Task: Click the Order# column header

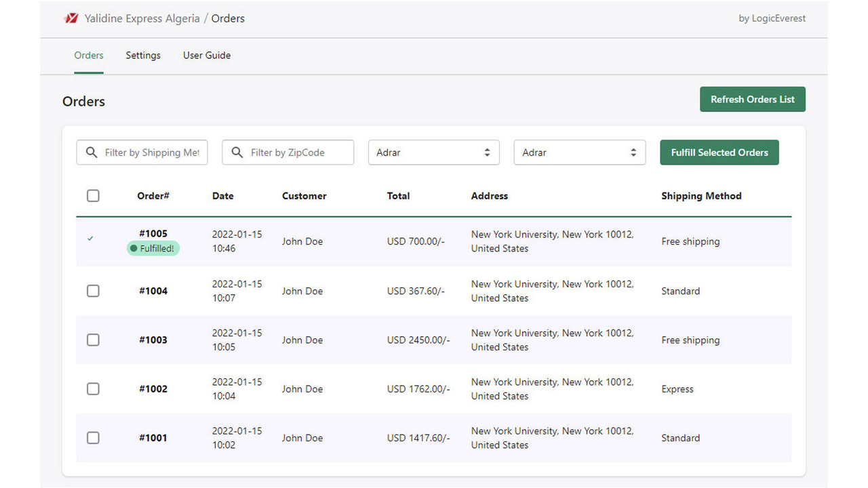Action: [x=153, y=196]
